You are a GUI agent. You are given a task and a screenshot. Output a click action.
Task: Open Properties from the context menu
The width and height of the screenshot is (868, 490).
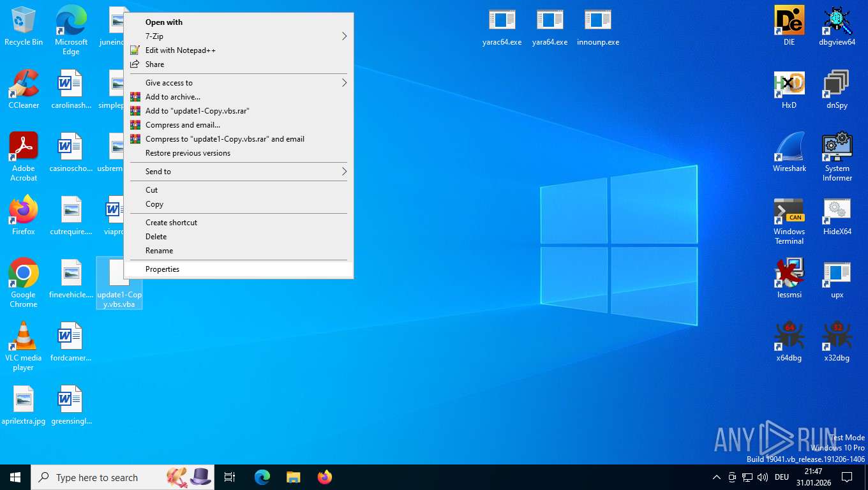click(x=239, y=269)
